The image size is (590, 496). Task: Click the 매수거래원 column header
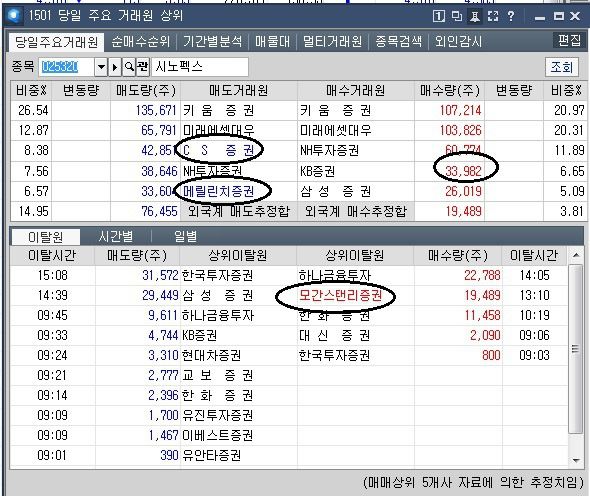356,91
